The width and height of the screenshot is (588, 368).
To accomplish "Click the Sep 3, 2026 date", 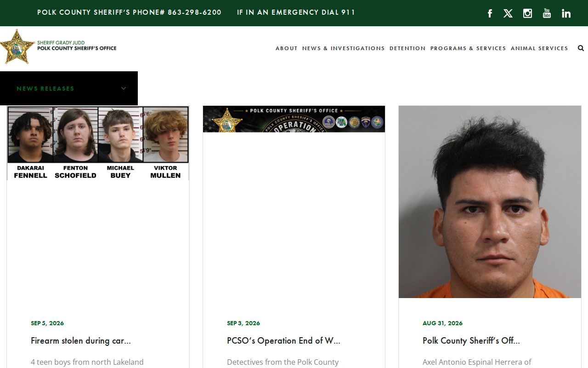I will click(x=243, y=323).
